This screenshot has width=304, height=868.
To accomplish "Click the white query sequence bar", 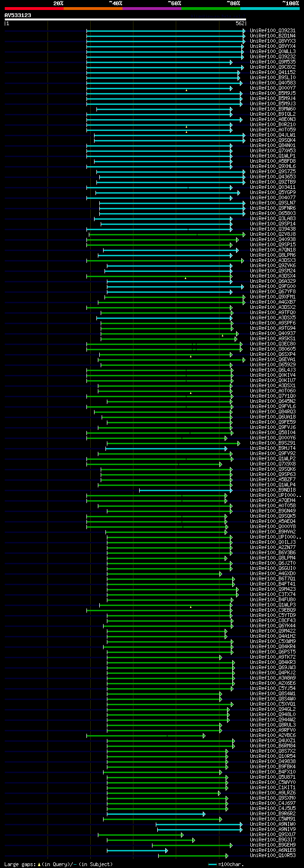I will tap(125, 19).
